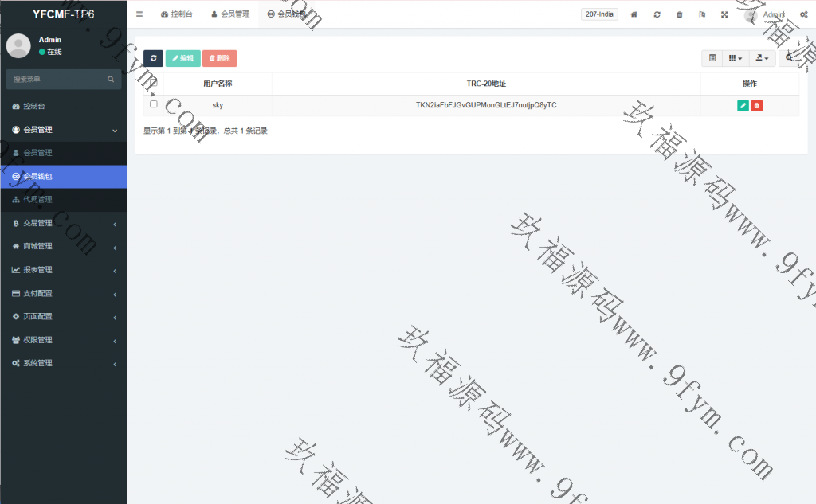Click the green 编辑 button
816x504 pixels.
pos(182,58)
